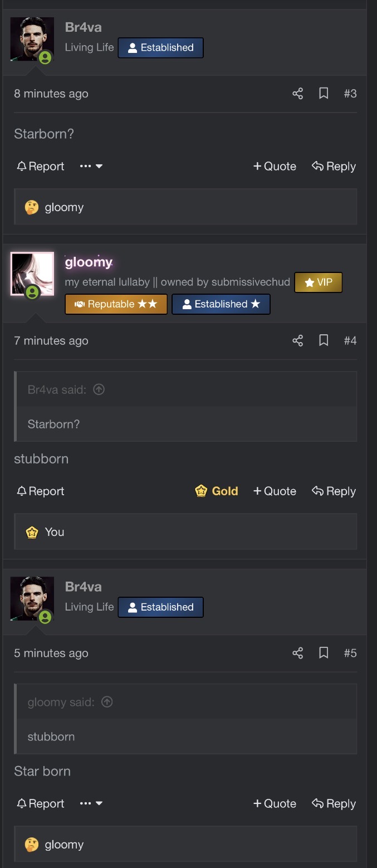Reply to post #5

pos(334,803)
